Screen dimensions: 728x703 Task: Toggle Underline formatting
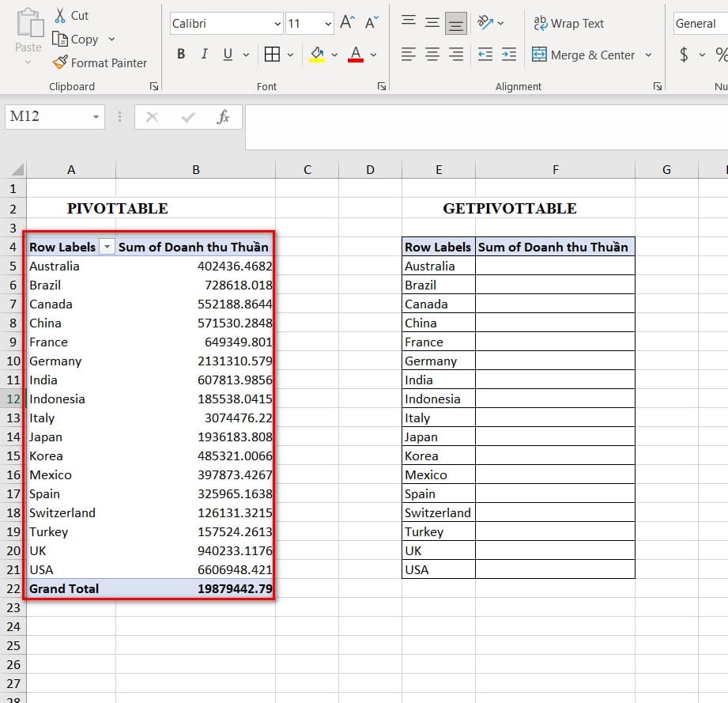coord(228,55)
